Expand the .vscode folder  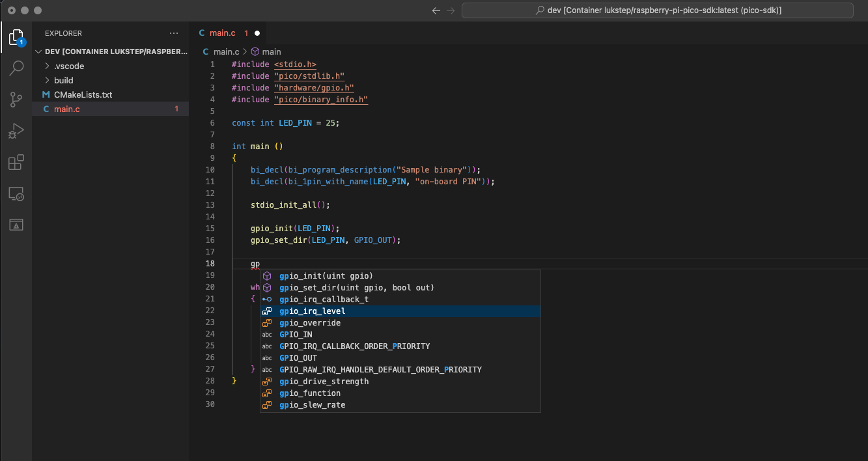(x=68, y=66)
